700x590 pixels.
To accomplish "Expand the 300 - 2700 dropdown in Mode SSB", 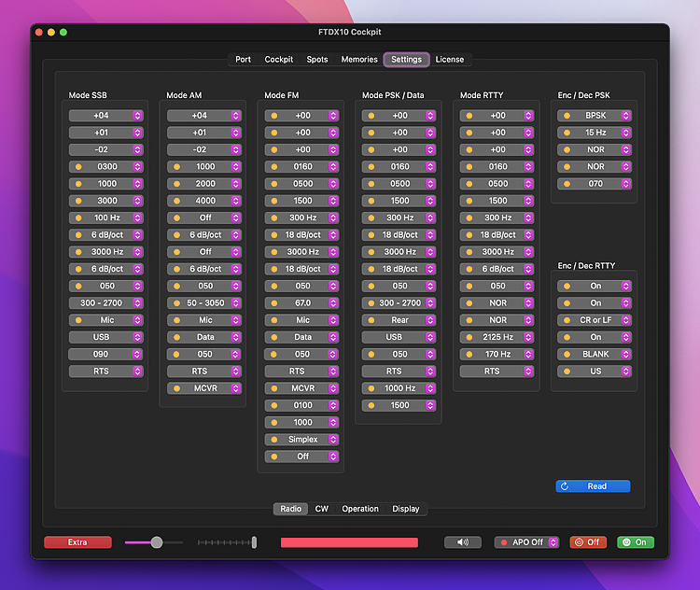I will click(x=105, y=303).
